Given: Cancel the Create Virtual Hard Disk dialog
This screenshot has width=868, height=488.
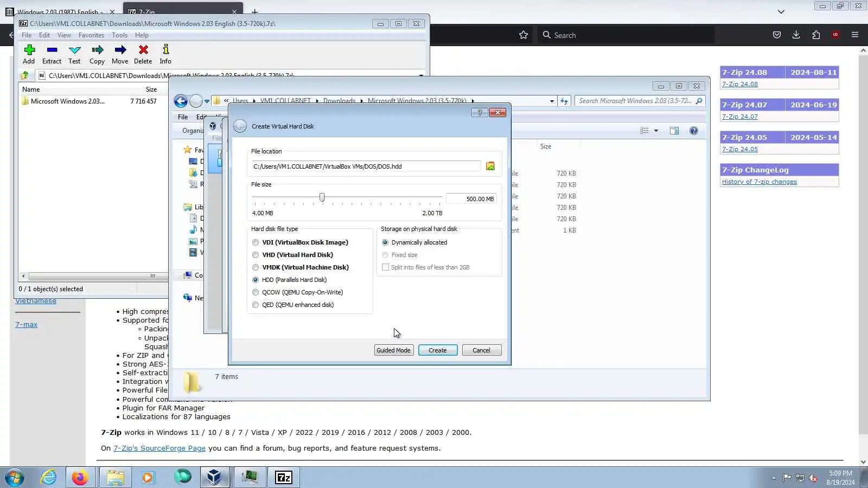Looking at the screenshot, I should [481, 350].
